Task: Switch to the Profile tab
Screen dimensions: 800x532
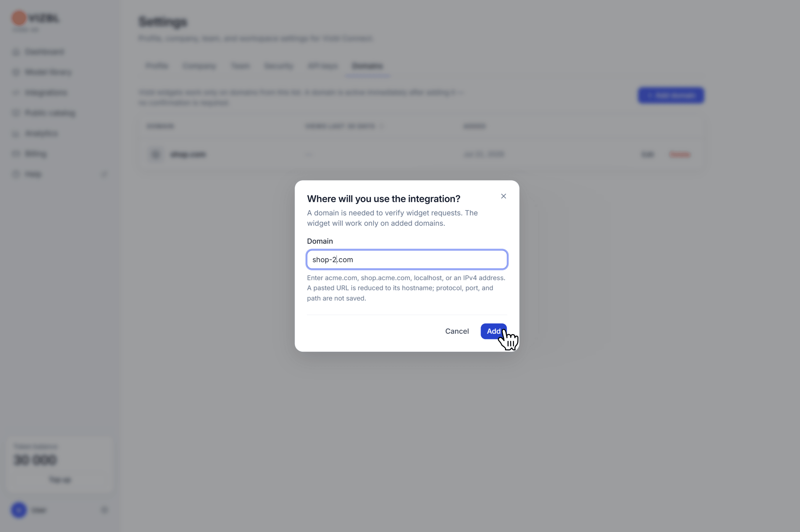Action: (157, 66)
